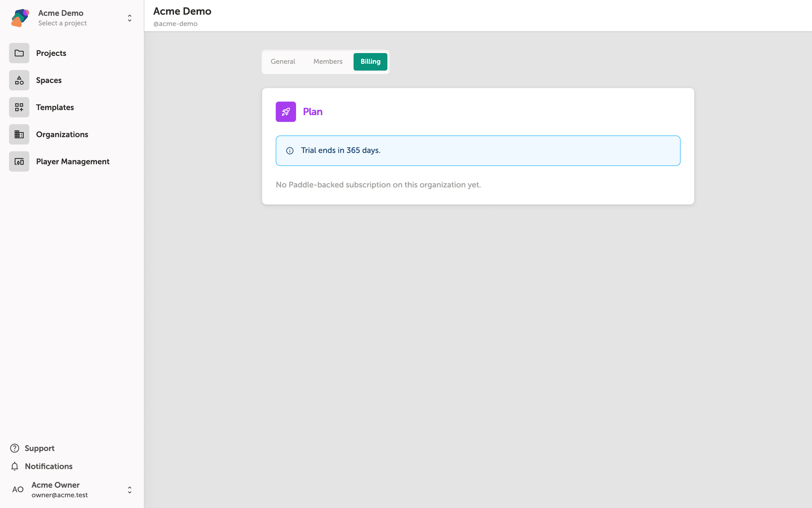Click the Notifications bell icon
Screen dimensions: 812x508
(x=15, y=466)
